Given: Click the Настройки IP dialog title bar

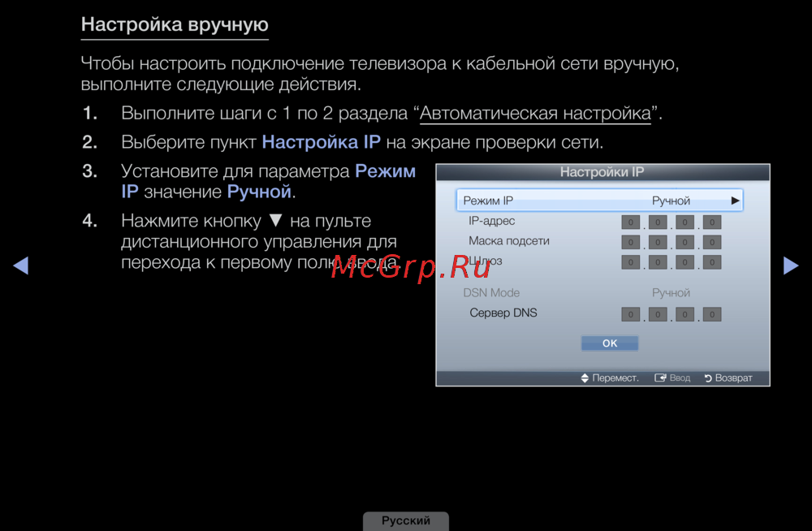Looking at the screenshot, I should (603, 172).
